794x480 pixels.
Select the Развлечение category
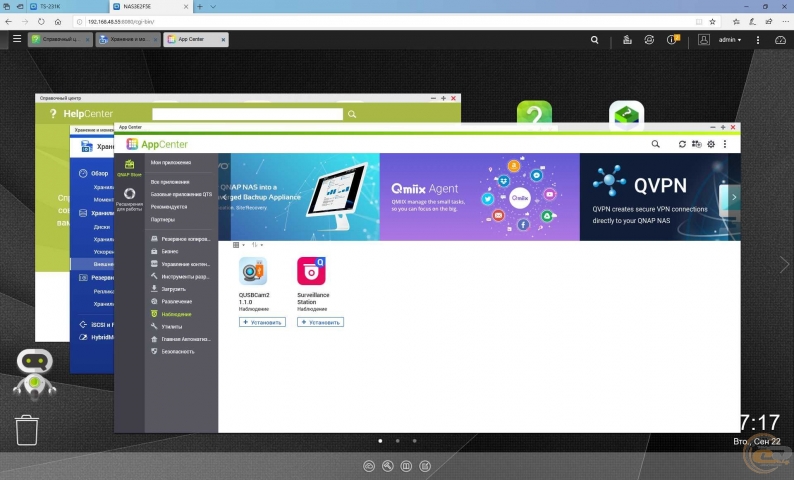(177, 302)
